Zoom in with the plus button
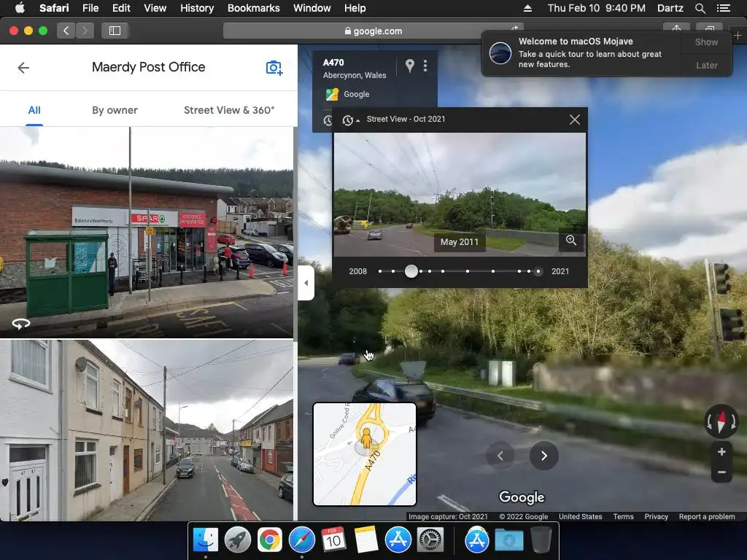747x560 pixels. tap(721, 452)
